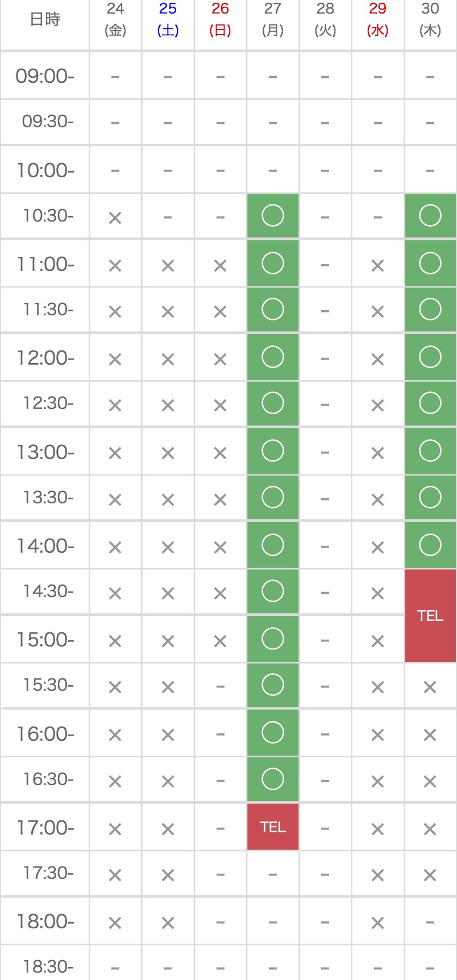Click the Monday 27 date header
Viewport: 457px width, 980px height.
coord(273,19)
